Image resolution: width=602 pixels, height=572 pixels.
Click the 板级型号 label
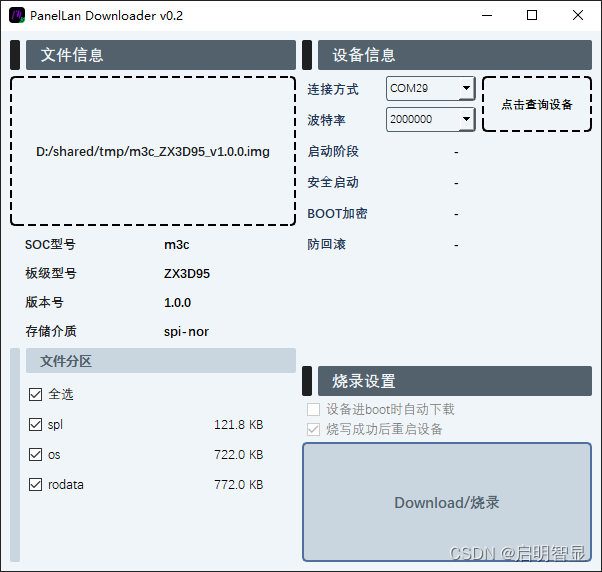pyautogui.click(x=51, y=273)
